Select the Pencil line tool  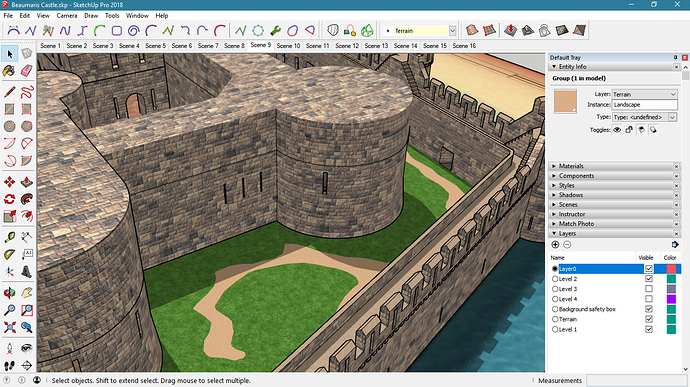tap(9, 92)
